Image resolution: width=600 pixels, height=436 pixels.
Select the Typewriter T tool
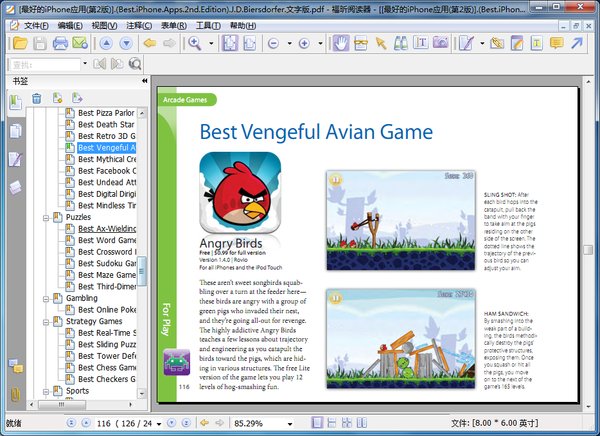[x=421, y=42]
